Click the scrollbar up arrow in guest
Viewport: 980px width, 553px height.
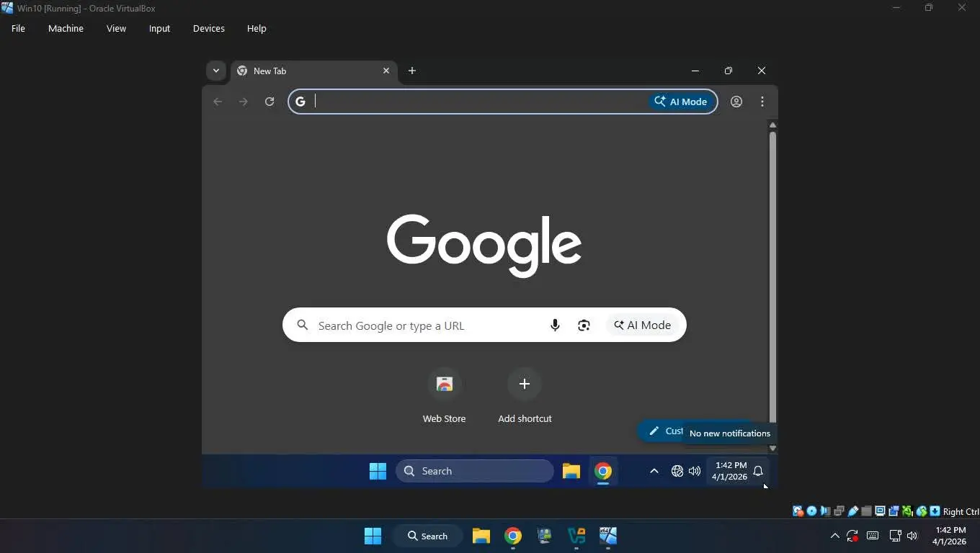(x=772, y=125)
